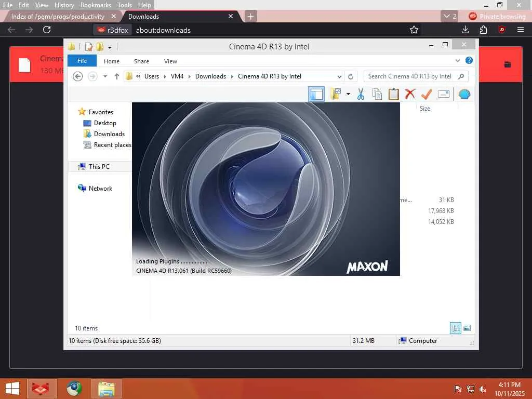Click the Downloads breadcrumb in address bar
The height and width of the screenshot is (399, 532).
[x=210, y=76]
